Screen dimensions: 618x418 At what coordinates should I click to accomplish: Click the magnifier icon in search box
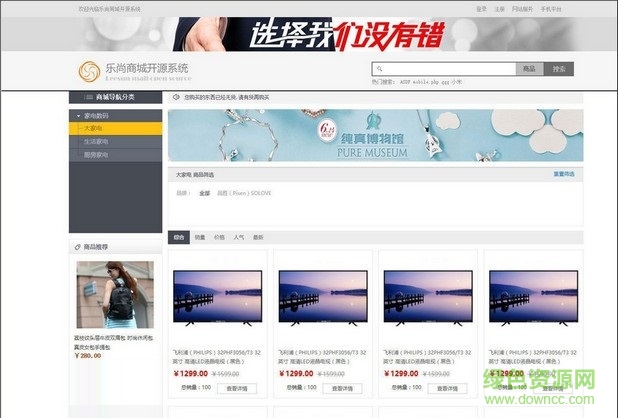(378, 69)
